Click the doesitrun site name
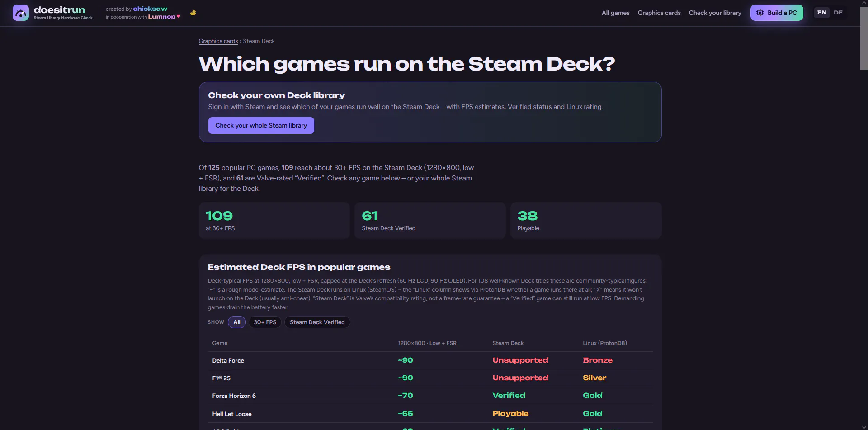The width and height of the screenshot is (868, 430). 59,10
